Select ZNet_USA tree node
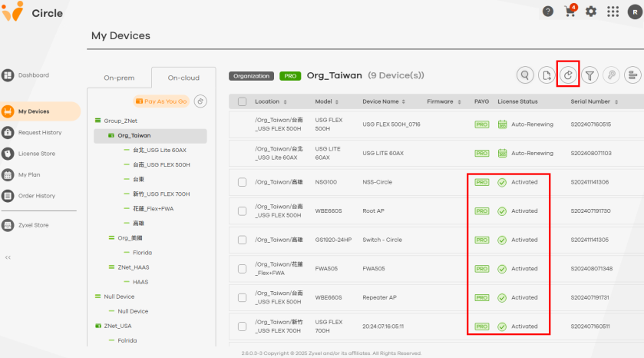Image resolution: width=644 pixels, height=358 pixels. coord(117,326)
